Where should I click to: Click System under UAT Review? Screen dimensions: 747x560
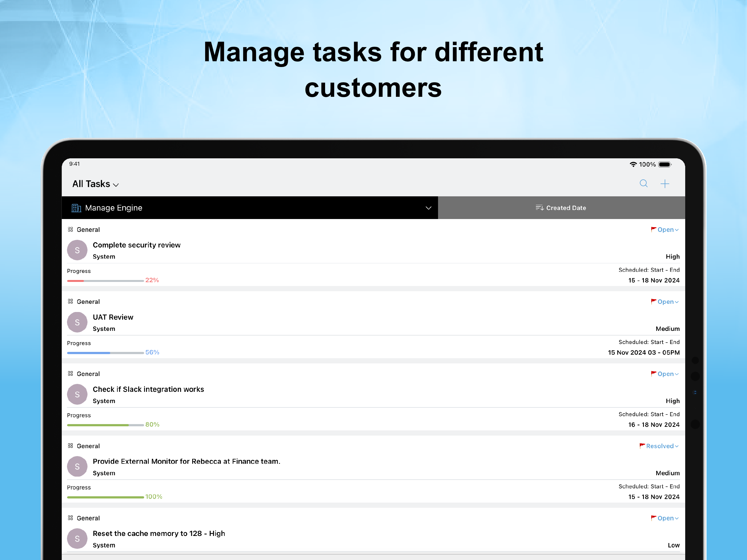pyautogui.click(x=104, y=329)
